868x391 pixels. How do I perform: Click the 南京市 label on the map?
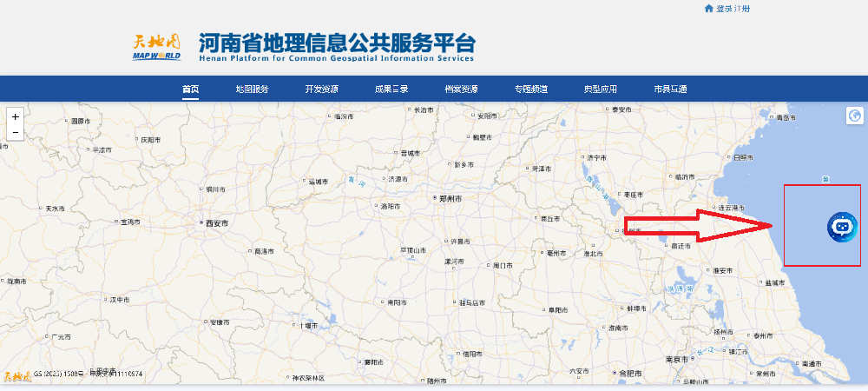(676, 360)
